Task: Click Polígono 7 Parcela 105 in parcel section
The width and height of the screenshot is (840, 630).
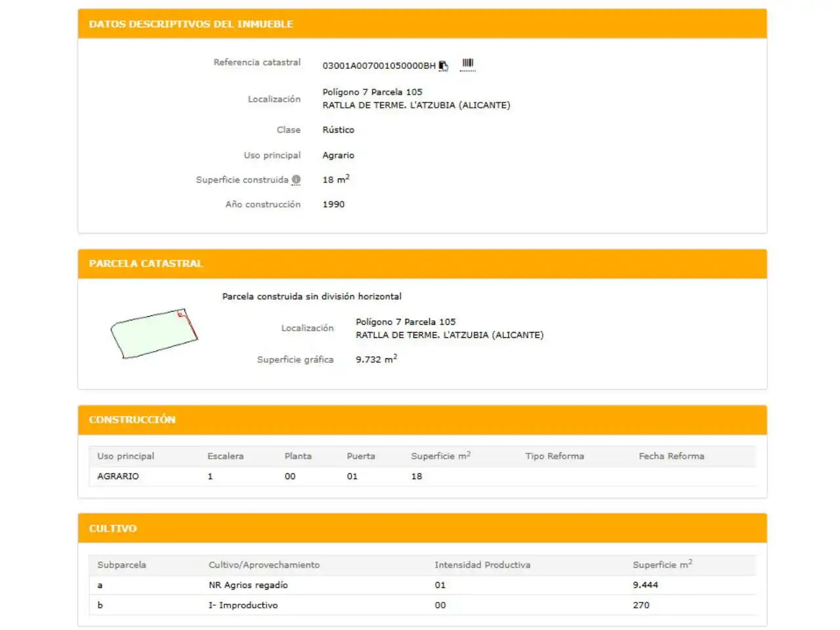Action: (406, 322)
